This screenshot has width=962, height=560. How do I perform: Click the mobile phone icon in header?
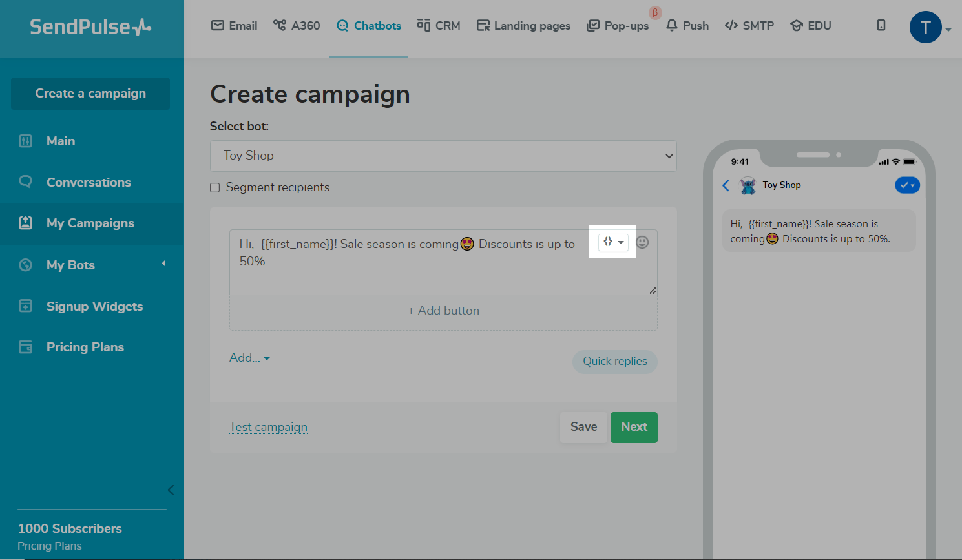(x=881, y=25)
